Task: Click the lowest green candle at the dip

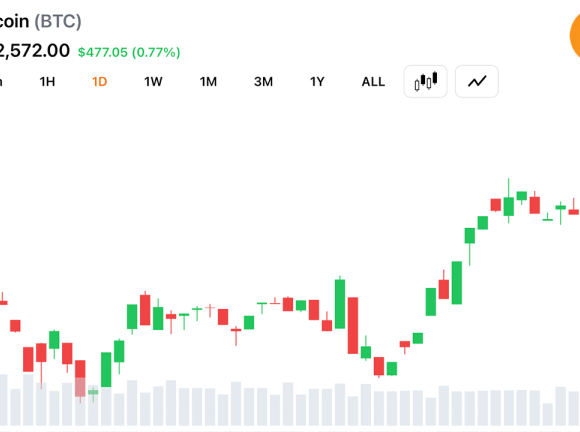Action: pos(392,369)
